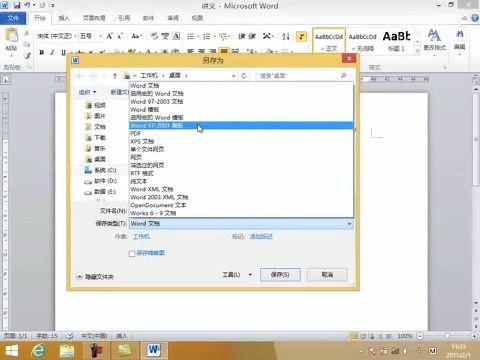The image size is (480, 360).
Task: Click the 工作机 author link
Action: coord(141,236)
